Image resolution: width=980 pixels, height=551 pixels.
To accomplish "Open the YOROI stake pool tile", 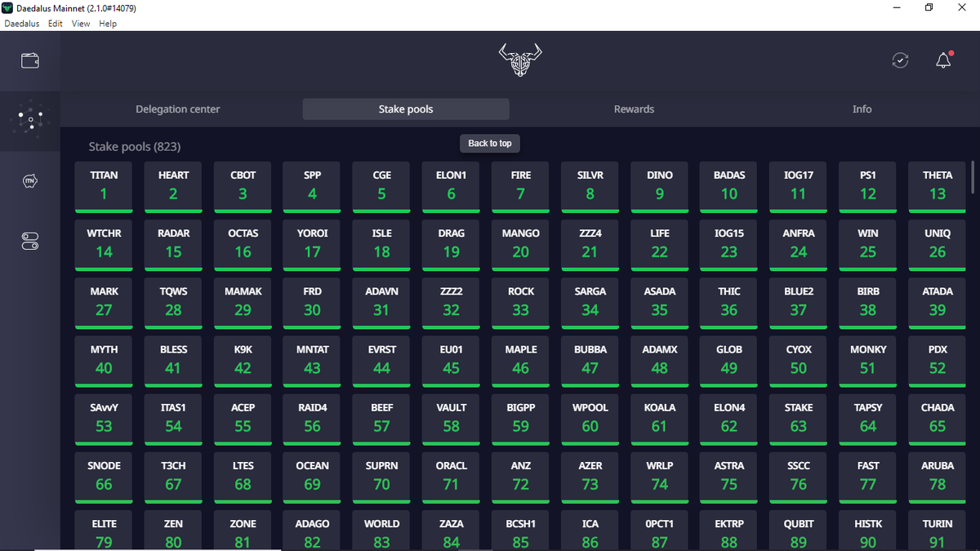I will pos(312,246).
